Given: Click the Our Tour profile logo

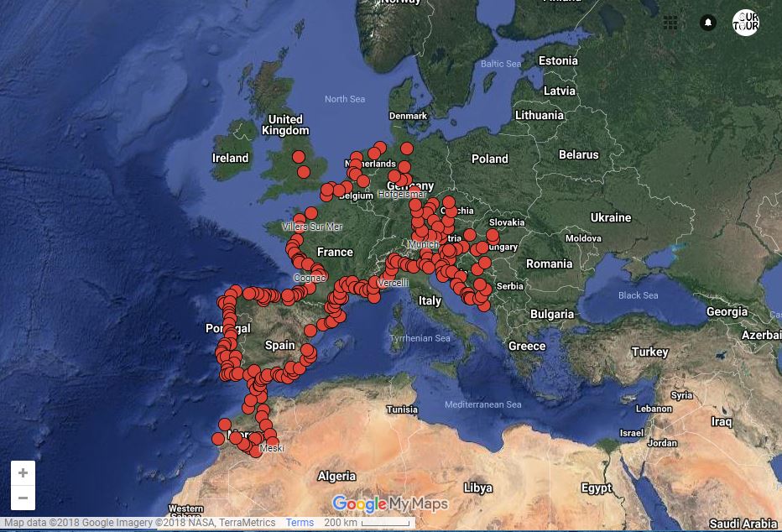Looking at the screenshot, I should (x=745, y=23).
